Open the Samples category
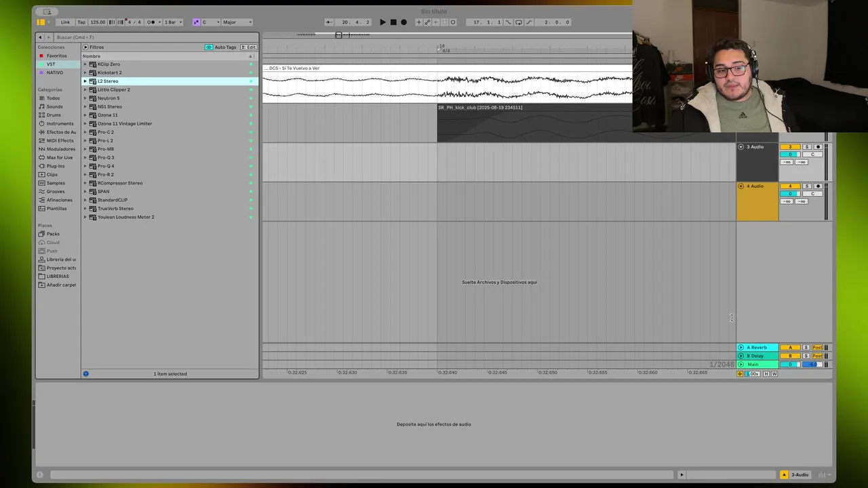The height and width of the screenshot is (488, 868). (x=56, y=183)
